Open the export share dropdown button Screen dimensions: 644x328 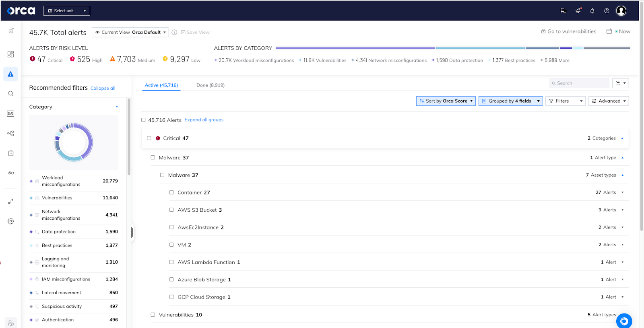pyautogui.click(x=621, y=83)
